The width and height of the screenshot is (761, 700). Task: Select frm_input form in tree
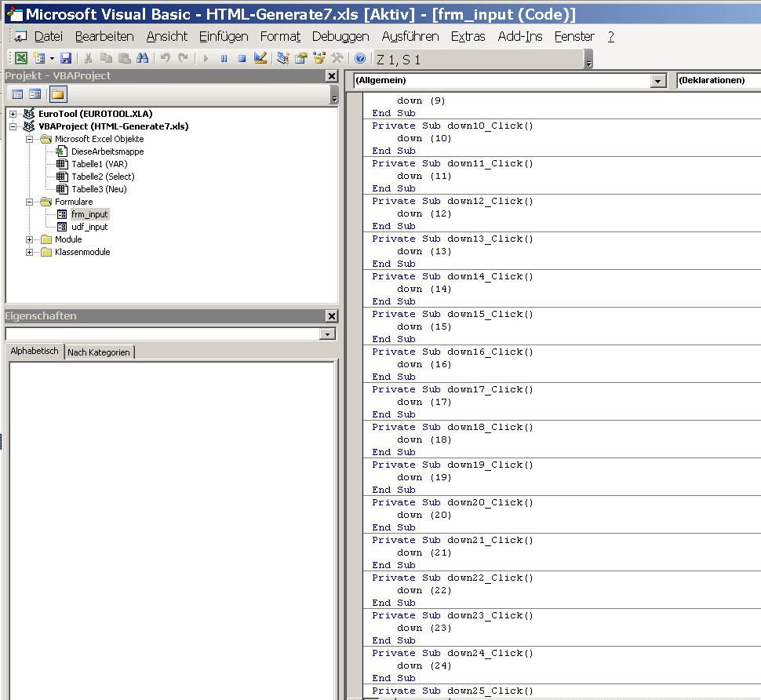tap(89, 214)
